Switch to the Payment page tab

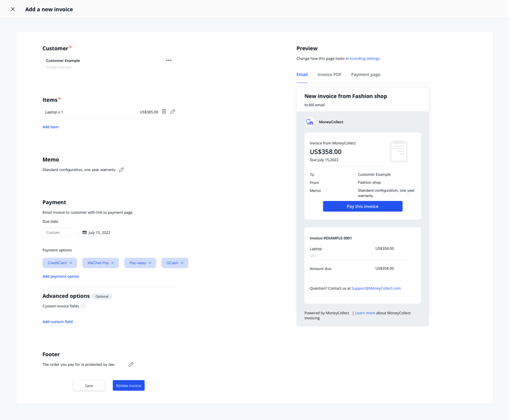coord(366,74)
